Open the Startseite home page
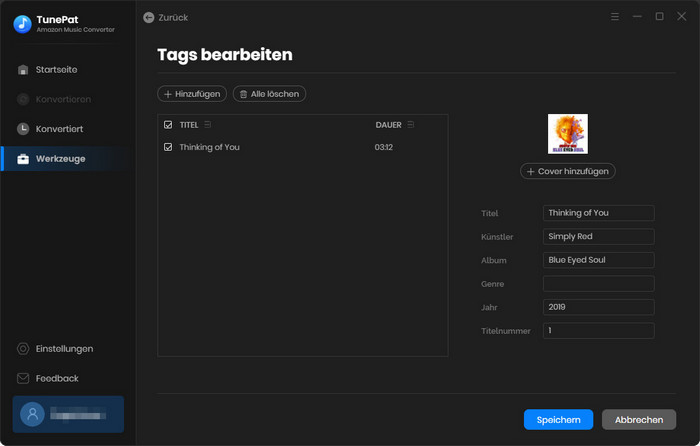 pos(47,70)
